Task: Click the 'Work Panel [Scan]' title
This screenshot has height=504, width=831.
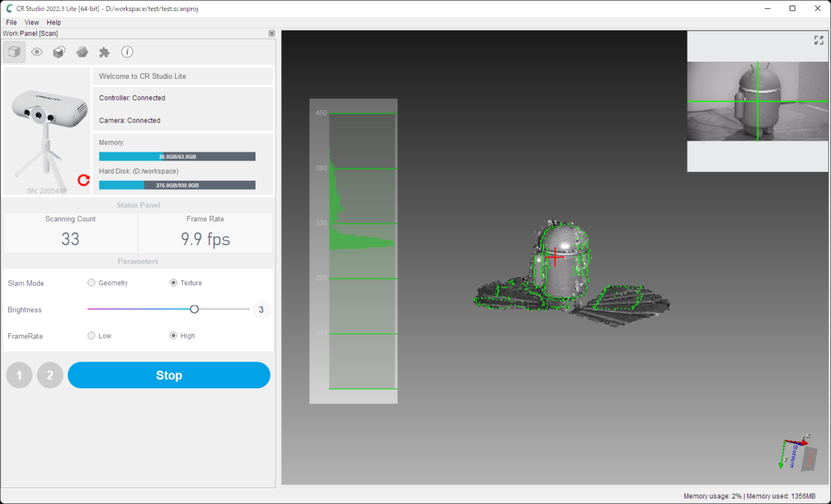Action: (x=30, y=33)
